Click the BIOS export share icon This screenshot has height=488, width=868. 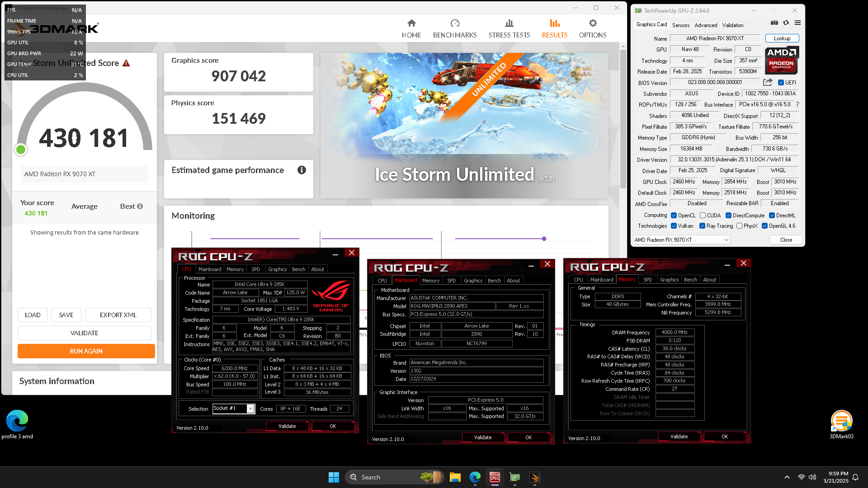768,82
